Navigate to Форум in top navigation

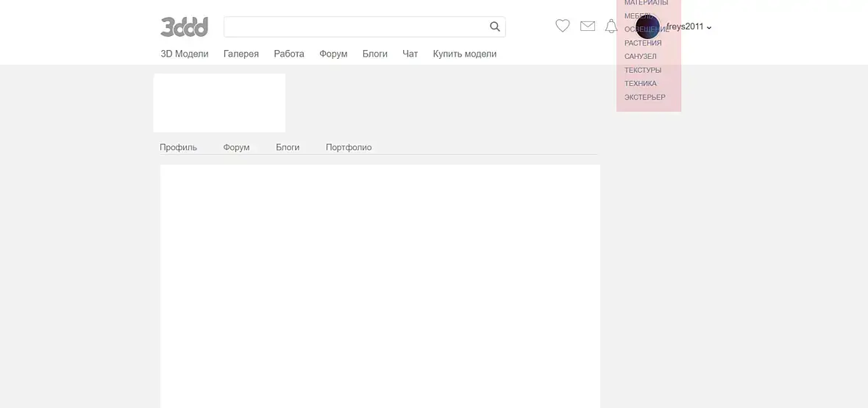[333, 54]
